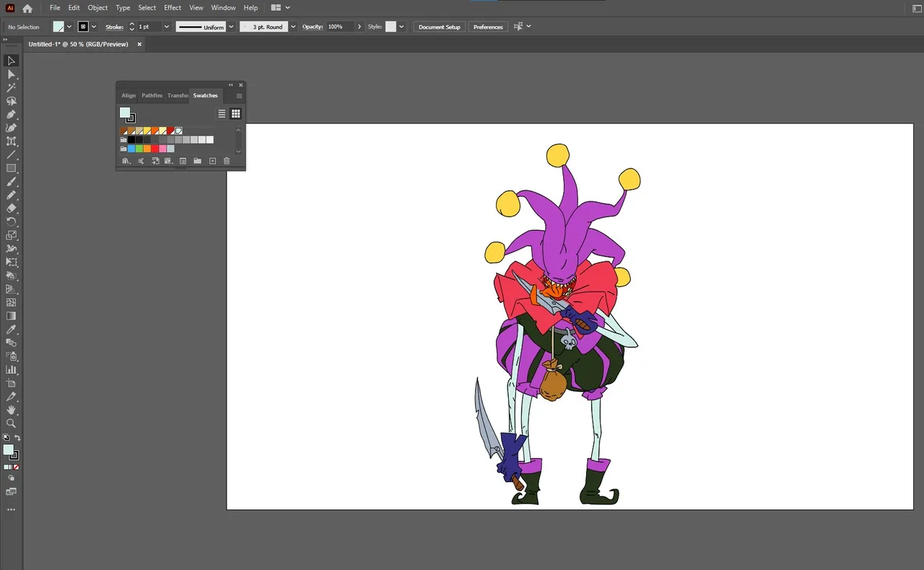Click the Preferences button
The width and height of the screenshot is (924, 570).
tap(488, 27)
